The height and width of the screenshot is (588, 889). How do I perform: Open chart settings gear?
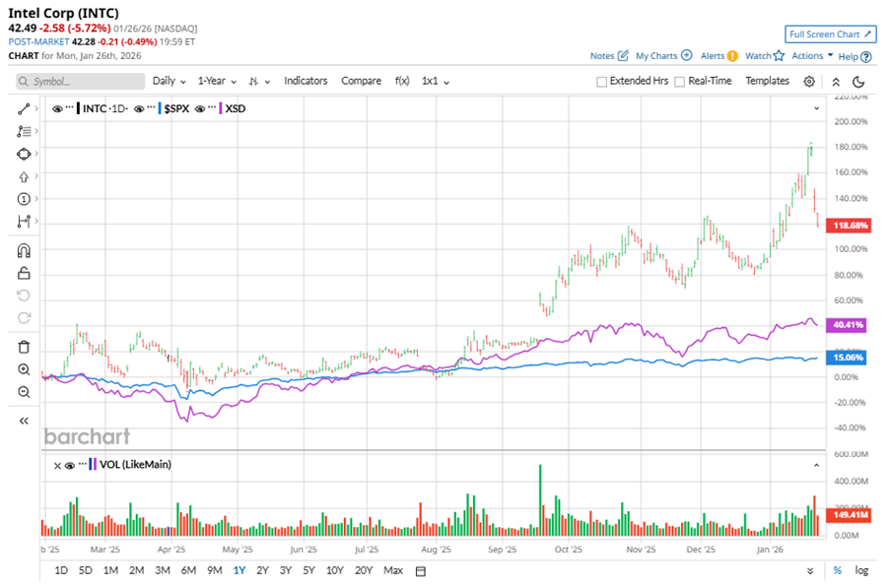pos(809,82)
